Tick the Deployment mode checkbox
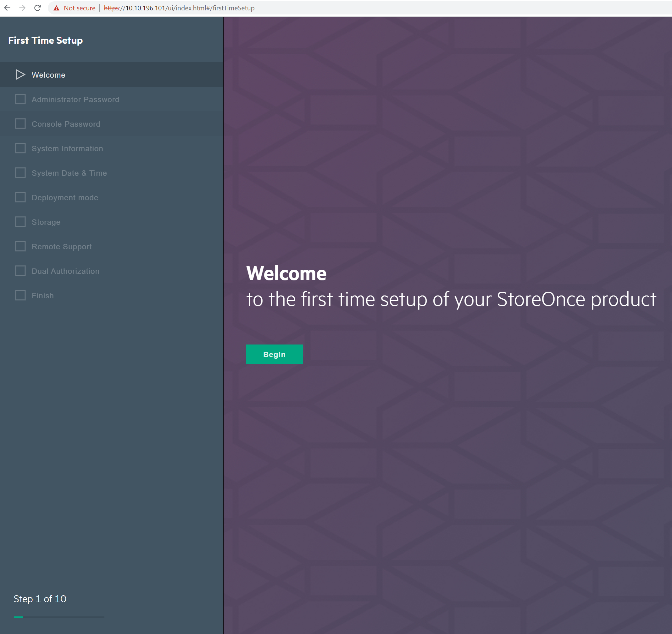Viewport: 672px width, 634px height. (x=20, y=197)
